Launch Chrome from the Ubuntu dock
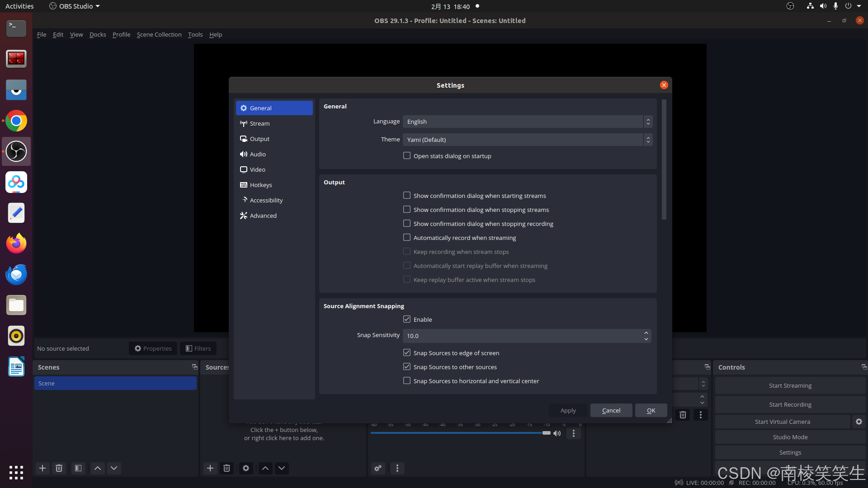The width and height of the screenshot is (868, 488). 16,121
